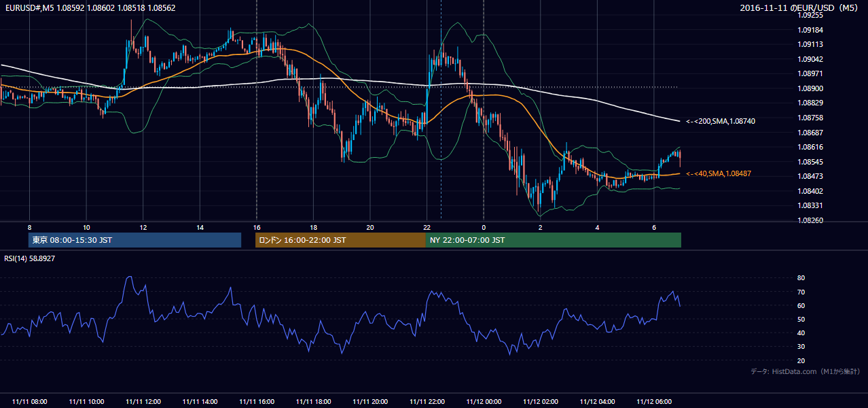Screen dimensions: 868x408
Task: Click the HistData.com data source credit
Action: [x=805, y=371]
